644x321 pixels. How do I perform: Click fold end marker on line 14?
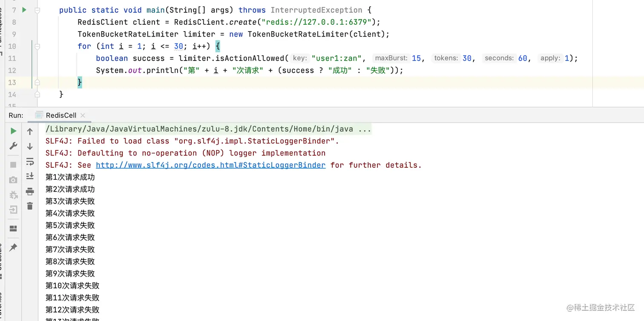[37, 94]
